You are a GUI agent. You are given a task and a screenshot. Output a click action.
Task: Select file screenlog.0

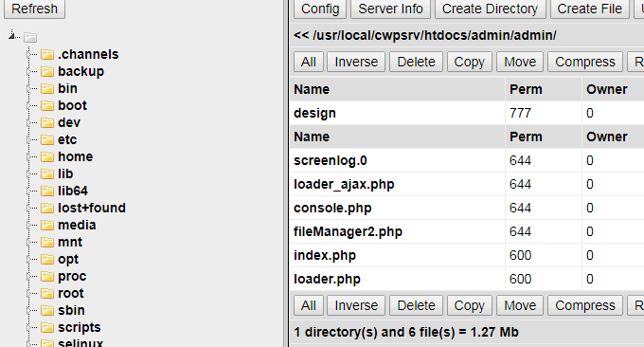click(x=331, y=160)
